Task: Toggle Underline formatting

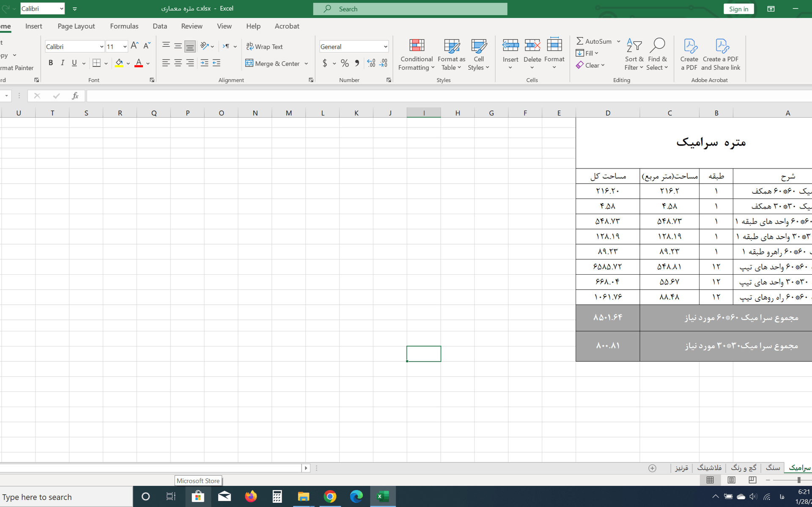Action: [x=74, y=63]
